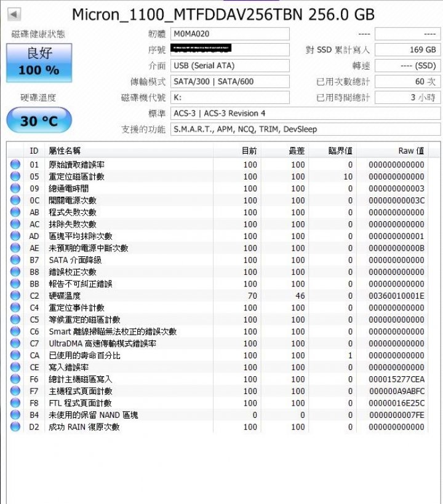The height and width of the screenshot is (504, 443).
Task: Click the empty field right of firmware
Action: pos(407,34)
